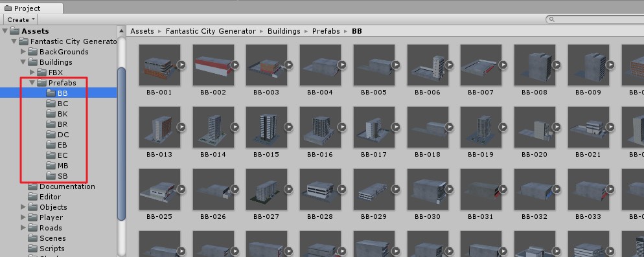644x257 pixels.
Task: Expand BB-020 prefab with its arrow button
Action: (x=557, y=128)
